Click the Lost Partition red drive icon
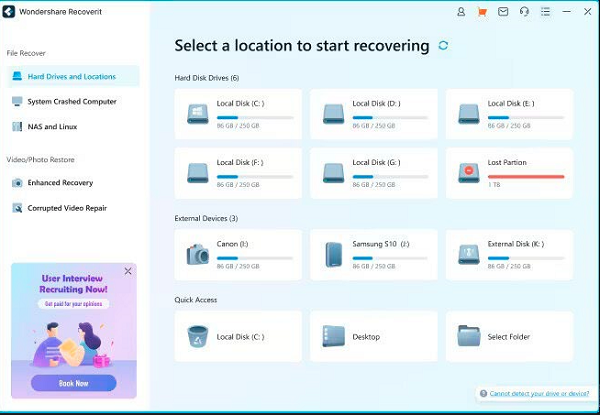 pos(469,173)
